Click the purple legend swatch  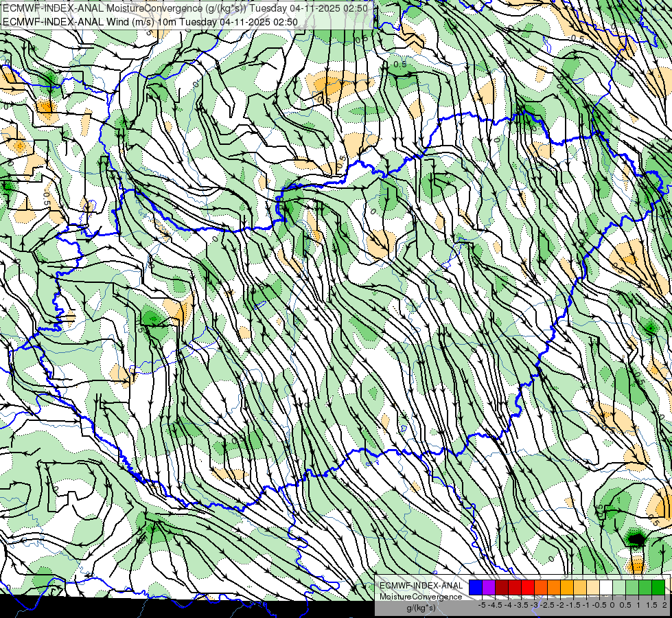pyautogui.click(x=489, y=587)
